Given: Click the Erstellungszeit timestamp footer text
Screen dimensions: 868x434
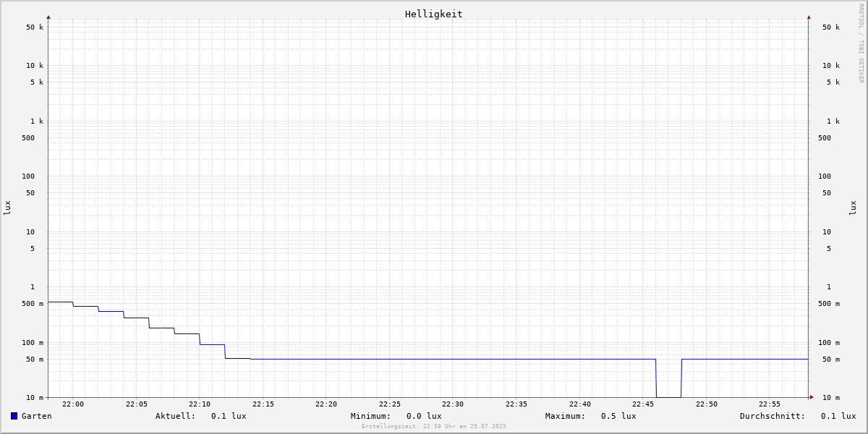Looking at the screenshot, I should coord(434,427).
